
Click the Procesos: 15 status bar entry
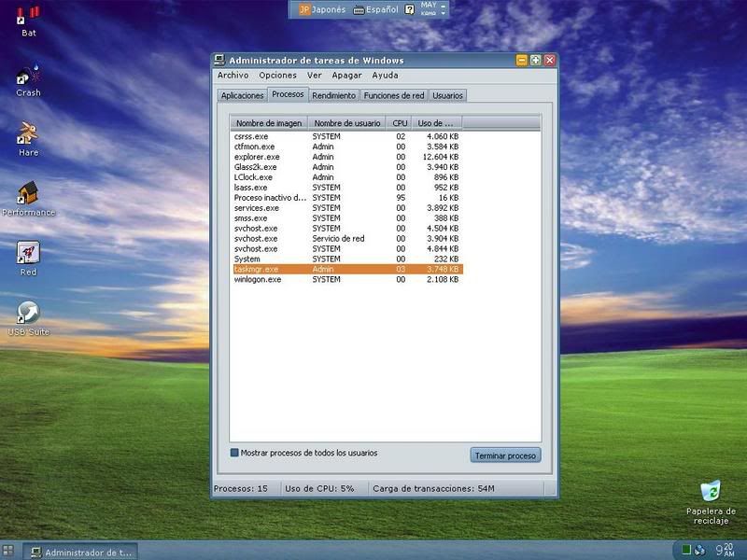241,488
